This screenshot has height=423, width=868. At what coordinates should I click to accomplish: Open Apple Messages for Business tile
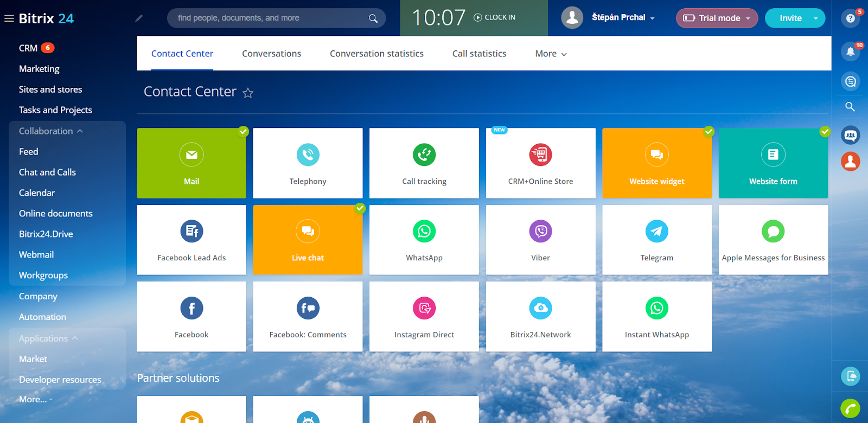point(773,240)
